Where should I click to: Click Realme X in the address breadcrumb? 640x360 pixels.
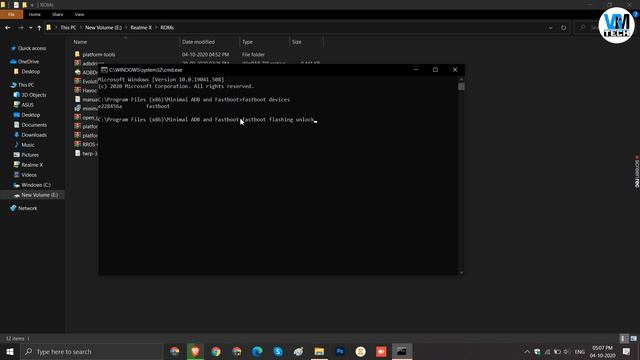pos(141,28)
